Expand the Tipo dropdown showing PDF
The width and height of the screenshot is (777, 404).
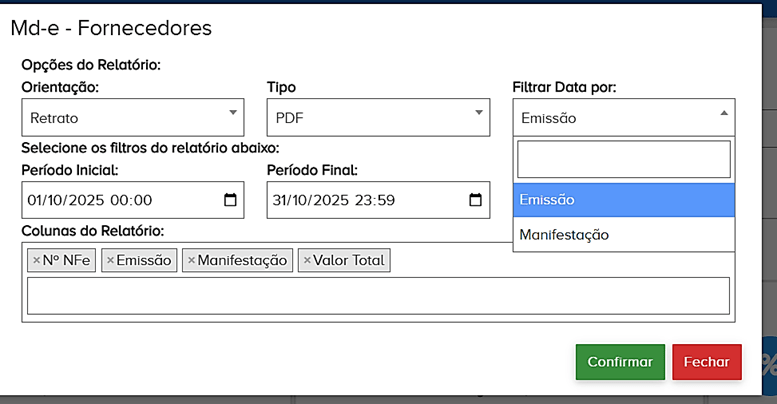click(x=379, y=117)
